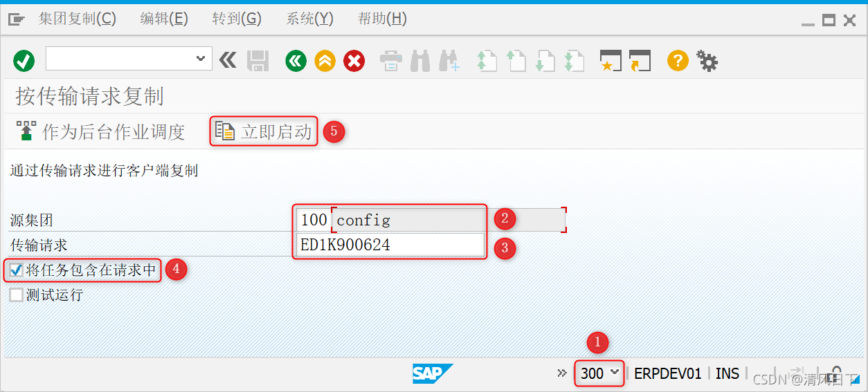Open the 系统(Y) menu
868x392 pixels.
309,19
